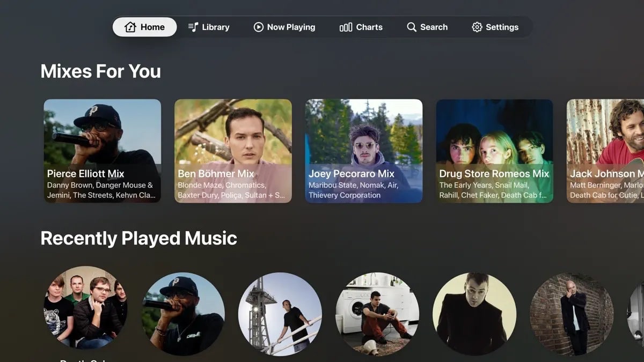Open recently played man by washing machine
The image size is (644, 362).
377,314
